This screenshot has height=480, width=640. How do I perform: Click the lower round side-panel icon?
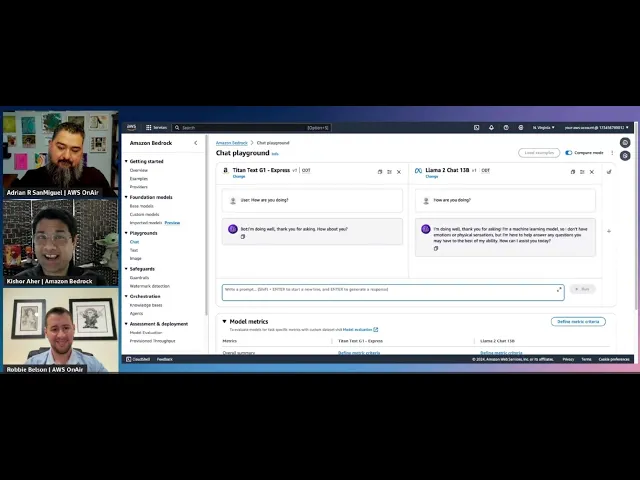pos(625,156)
